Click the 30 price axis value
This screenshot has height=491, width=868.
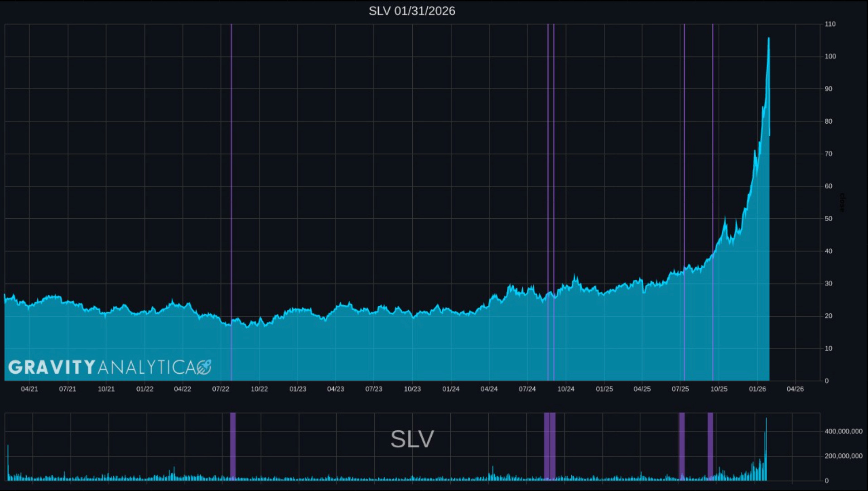829,284
